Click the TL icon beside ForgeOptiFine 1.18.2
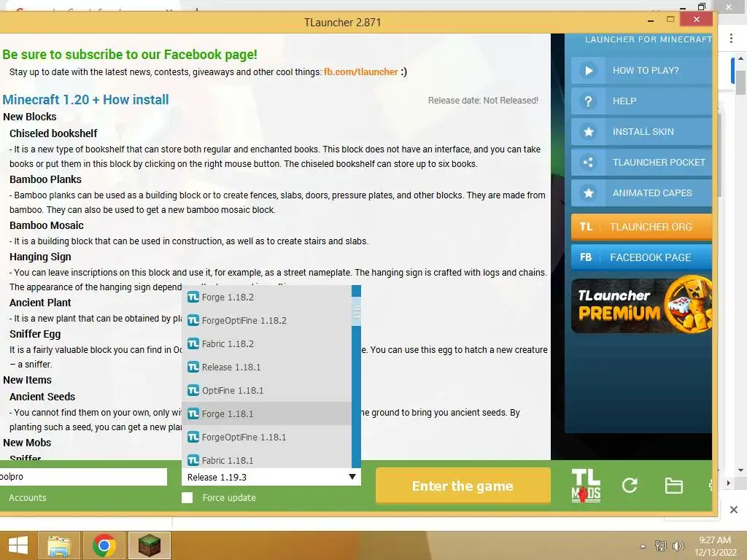 (x=193, y=321)
